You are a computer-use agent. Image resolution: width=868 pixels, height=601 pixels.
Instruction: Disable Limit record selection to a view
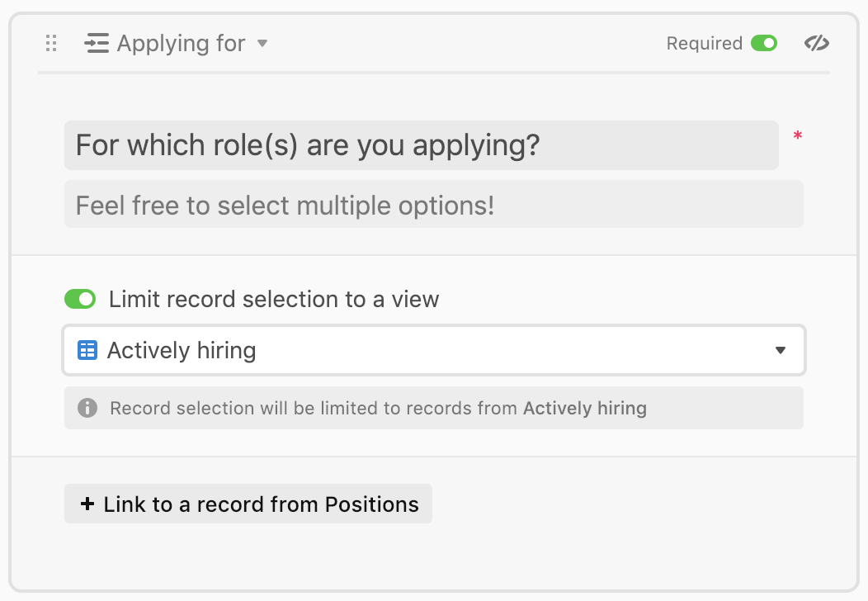click(x=80, y=299)
